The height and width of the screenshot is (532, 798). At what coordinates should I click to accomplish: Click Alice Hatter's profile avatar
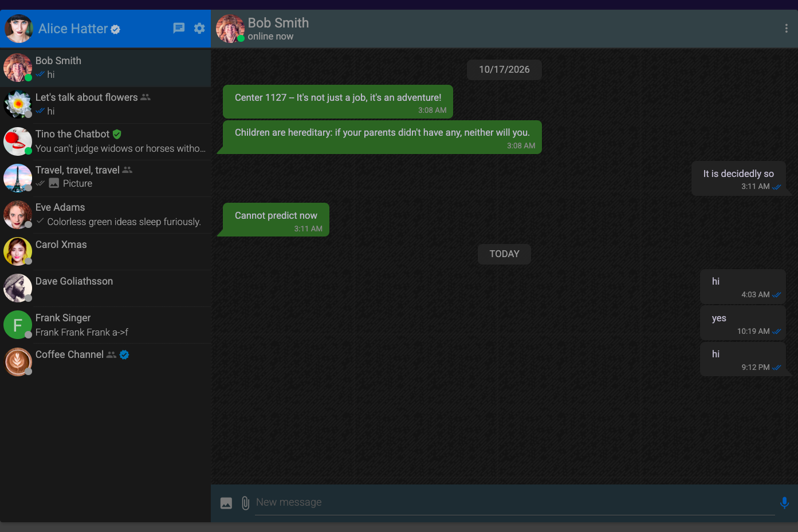[x=18, y=29]
